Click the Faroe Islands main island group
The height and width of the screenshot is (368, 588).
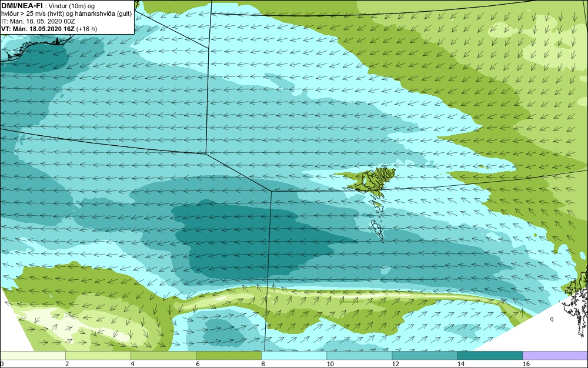pyautogui.click(x=372, y=180)
